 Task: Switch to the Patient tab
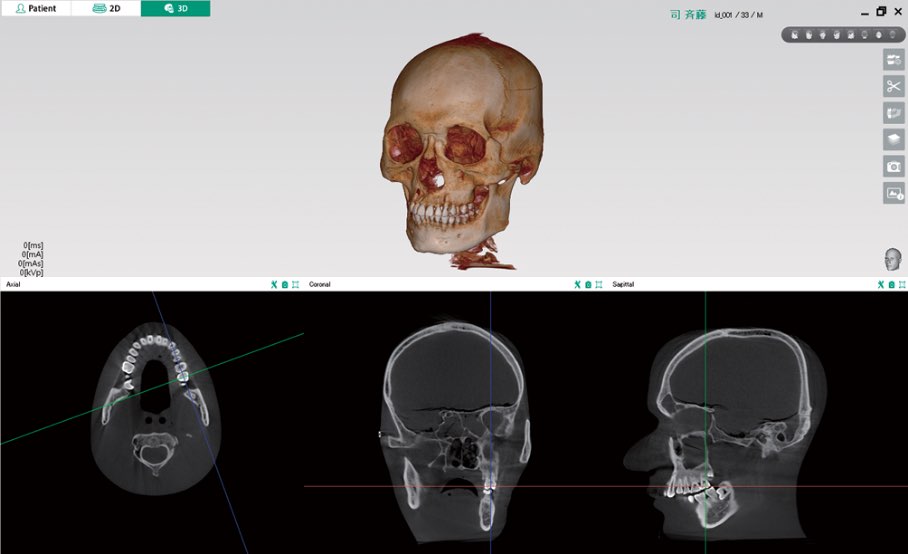click(x=35, y=8)
